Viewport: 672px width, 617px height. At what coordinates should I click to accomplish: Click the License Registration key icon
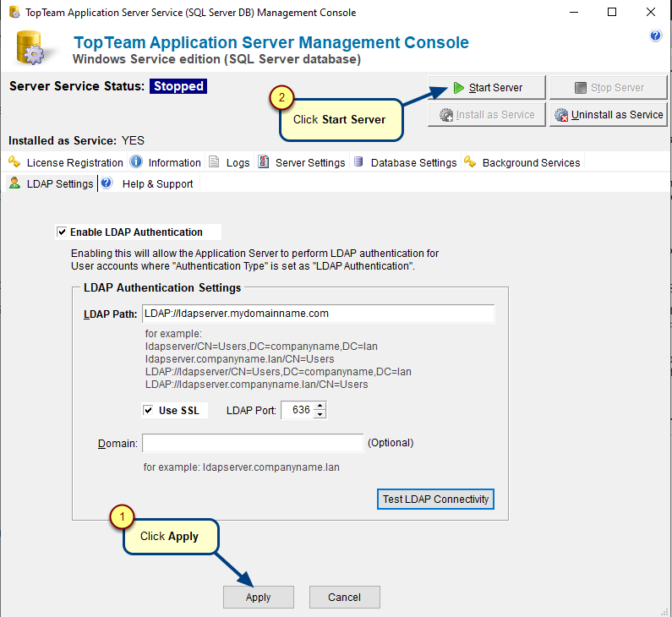[14, 162]
